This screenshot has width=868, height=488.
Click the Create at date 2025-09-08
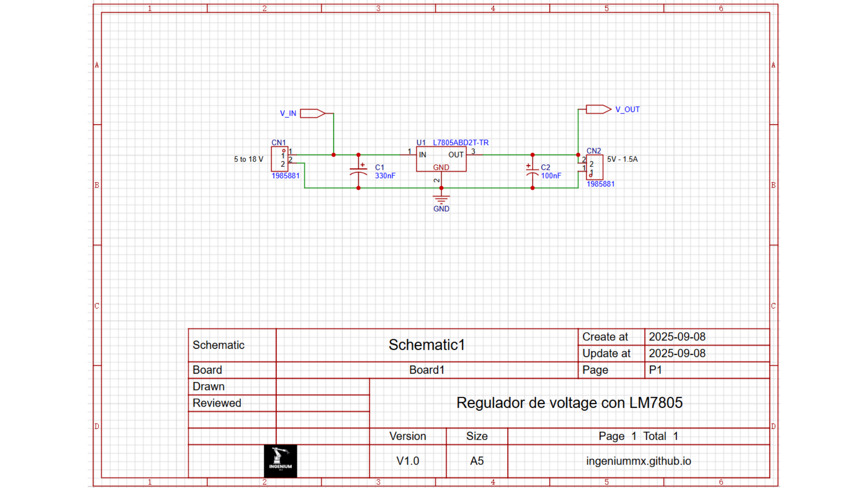(x=677, y=336)
